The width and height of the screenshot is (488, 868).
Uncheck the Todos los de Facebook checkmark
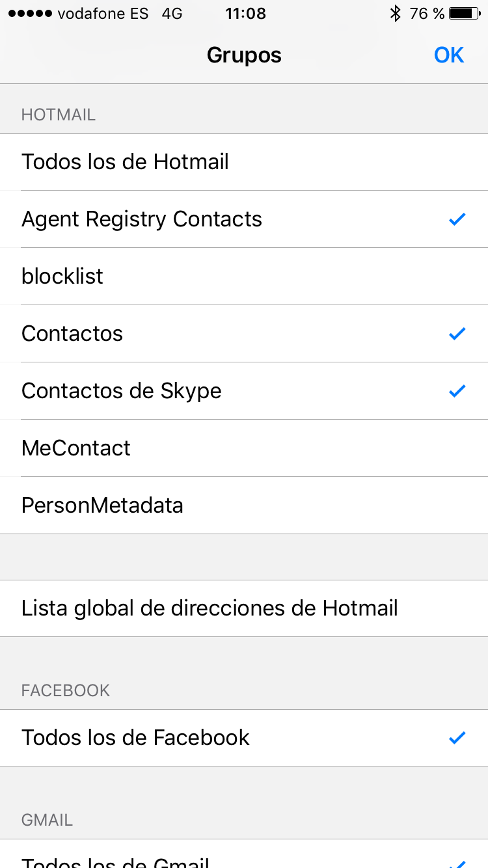click(x=457, y=737)
